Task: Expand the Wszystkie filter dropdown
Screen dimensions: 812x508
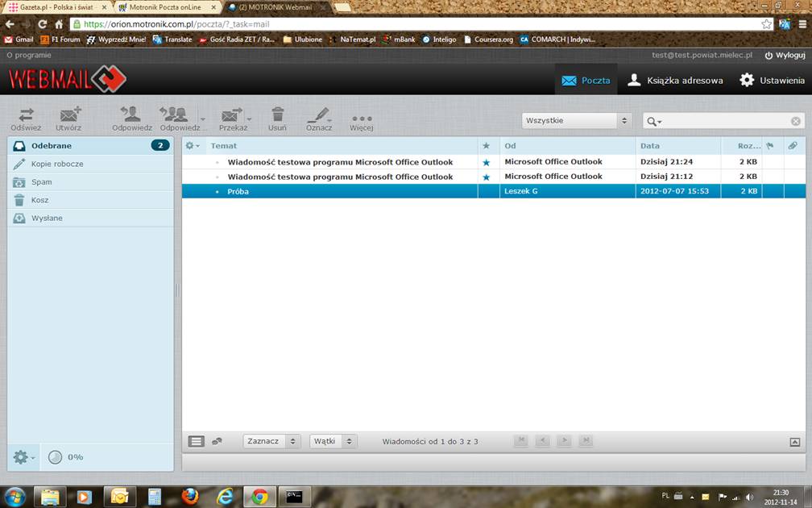Action: [x=577, y=121]
